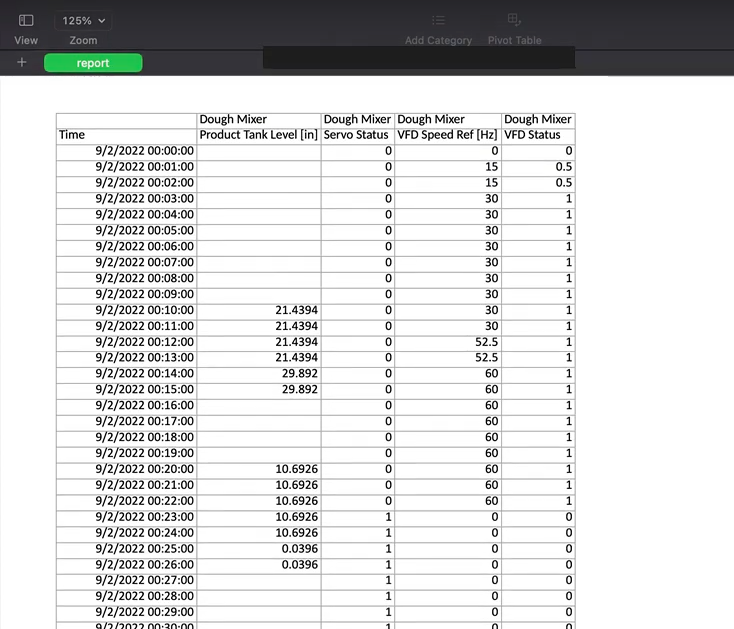Screen dimensions: 734x629
Task: Select empty tank level cell in 00:16:00 row
Action: click(259, 405)
